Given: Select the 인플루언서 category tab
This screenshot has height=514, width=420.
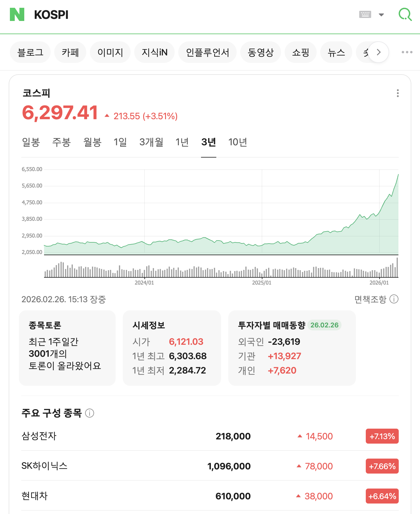Looking at the screenshot, I should pos(207,52).
